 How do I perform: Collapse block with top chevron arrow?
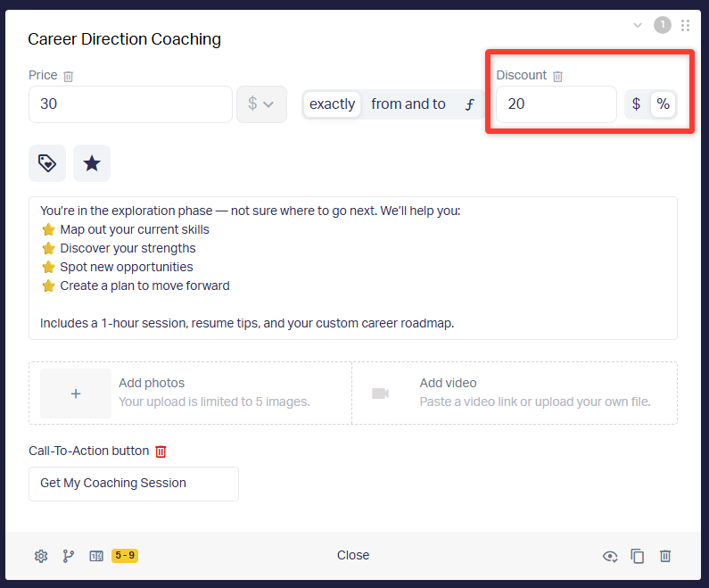click(638, 25)
